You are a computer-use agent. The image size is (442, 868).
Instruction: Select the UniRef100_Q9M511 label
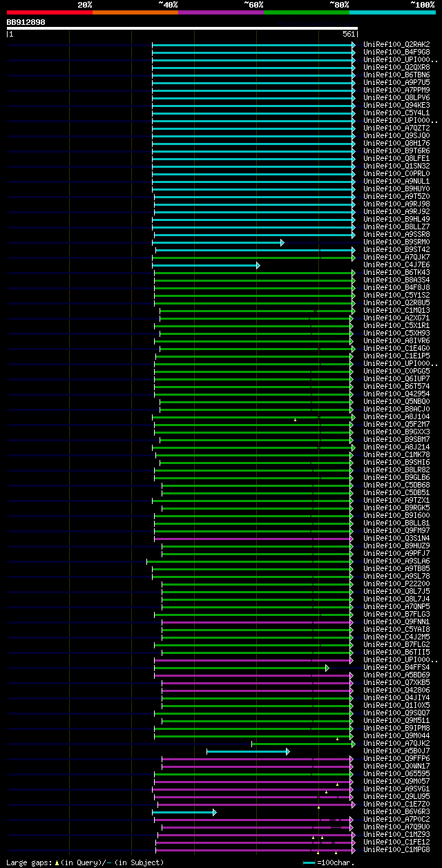(x=396, y=720)
